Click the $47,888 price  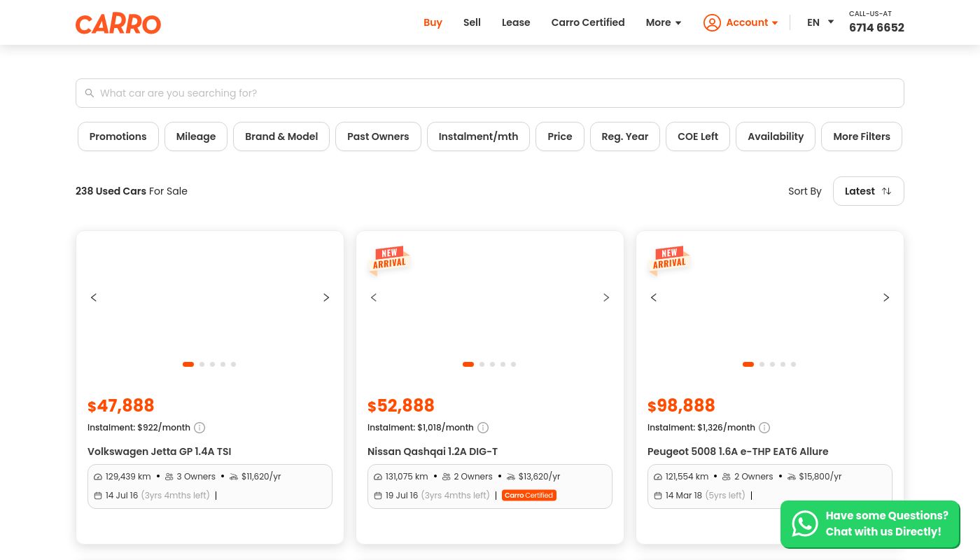tap(121, 406)
